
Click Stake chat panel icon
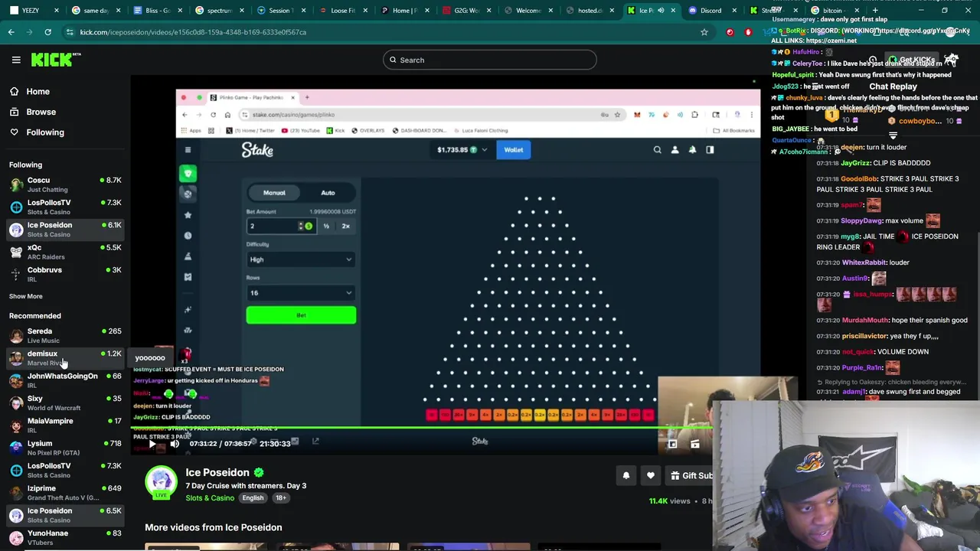[710, 150]
